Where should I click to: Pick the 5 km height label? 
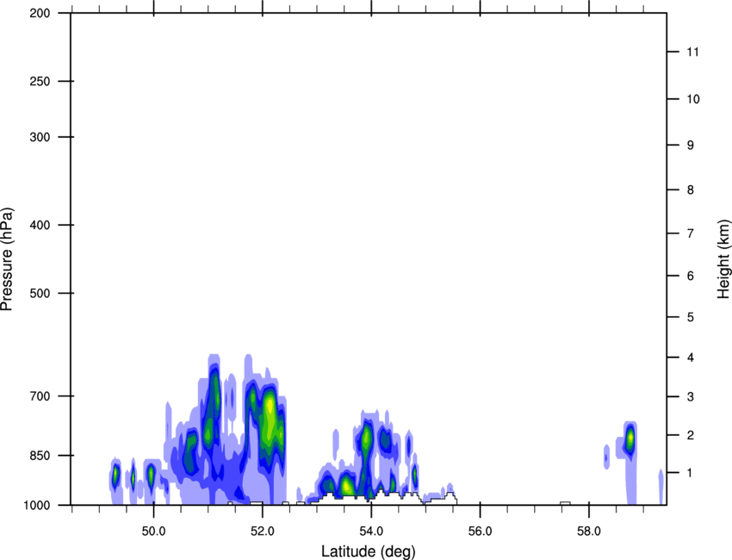coord(691,317)
